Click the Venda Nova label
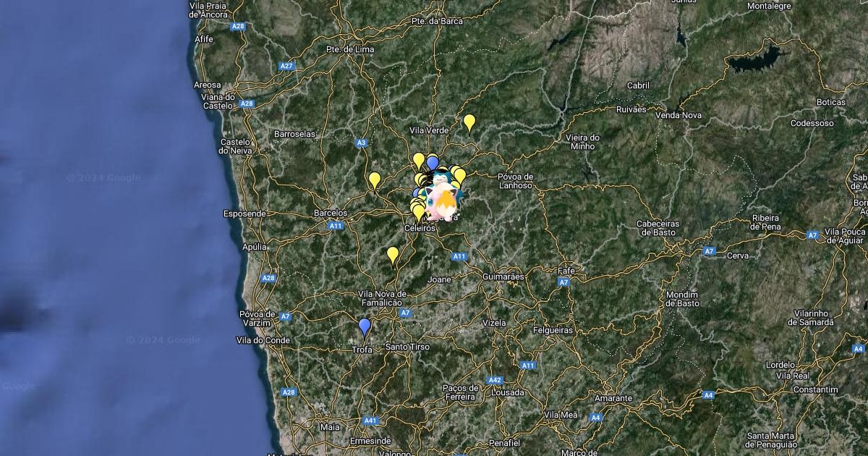The width and height of the screenshot is (868, 456). point(678,115)
